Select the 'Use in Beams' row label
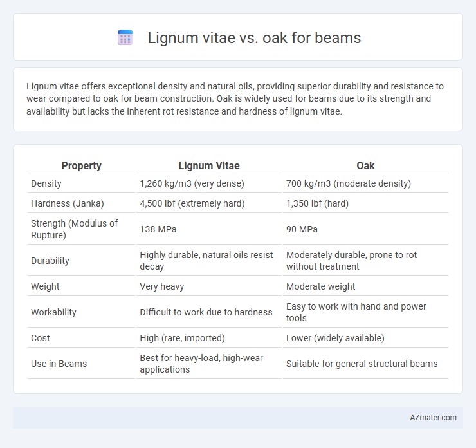 click(x=59, y=364)
